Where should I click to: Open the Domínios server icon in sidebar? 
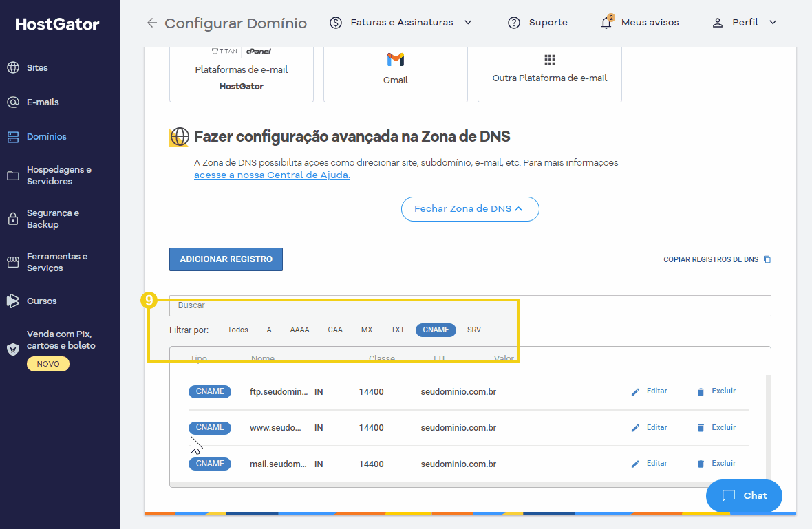pyautogui.click(x=13, y=137)
